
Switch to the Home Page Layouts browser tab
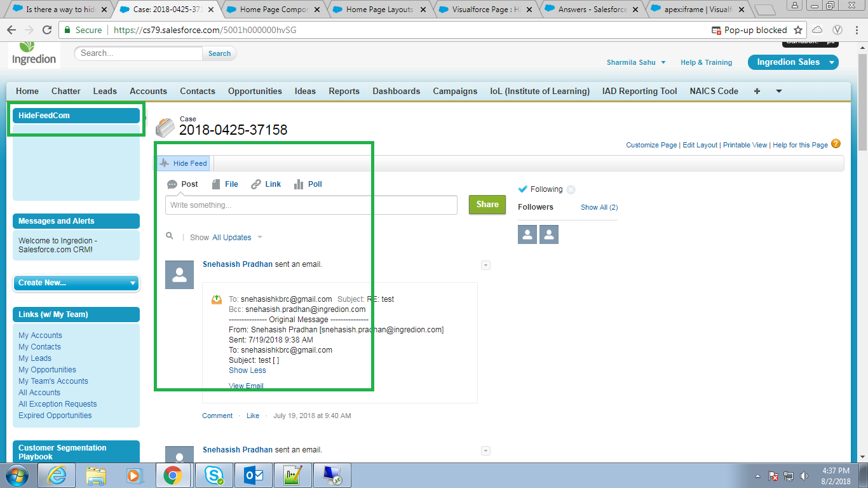coord(380,10)
